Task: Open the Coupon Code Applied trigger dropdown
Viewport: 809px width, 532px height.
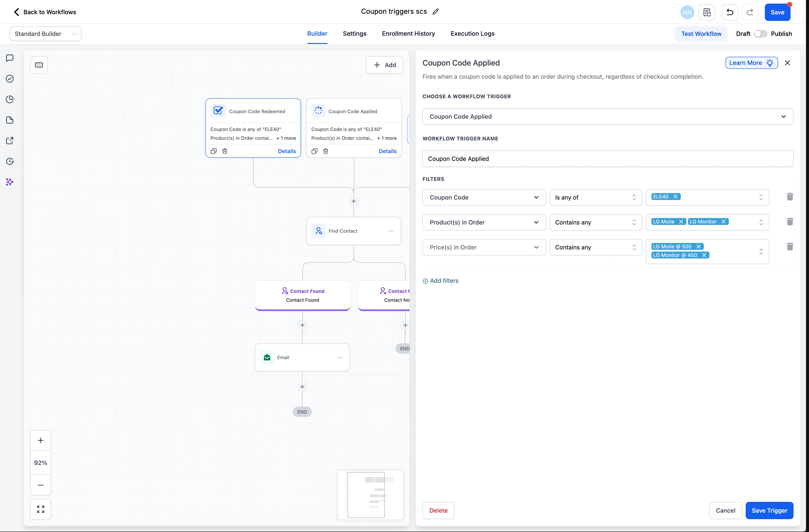Action: [x=784, y=117]
